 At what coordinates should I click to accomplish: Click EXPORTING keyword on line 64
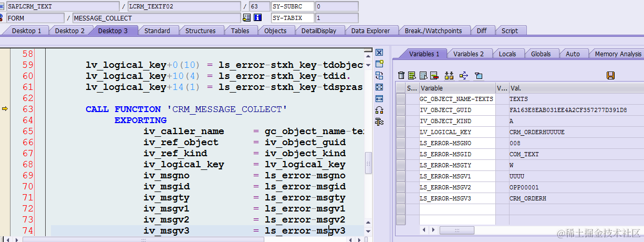pyautogui.click(x=141, y=120)
